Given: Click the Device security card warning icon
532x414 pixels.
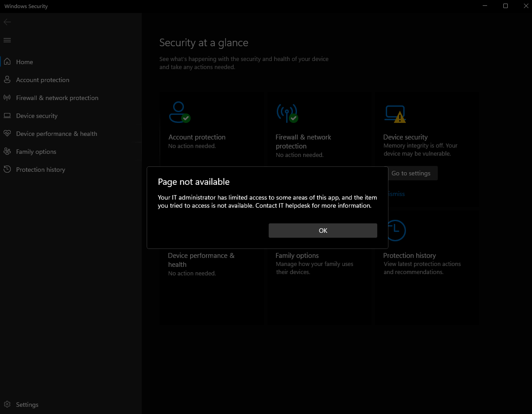Looking at the screenshot, I should pos(395,114).
